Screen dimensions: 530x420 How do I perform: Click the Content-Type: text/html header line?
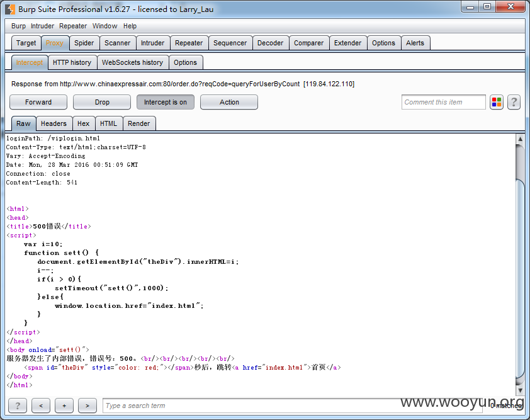coord(76,147)
